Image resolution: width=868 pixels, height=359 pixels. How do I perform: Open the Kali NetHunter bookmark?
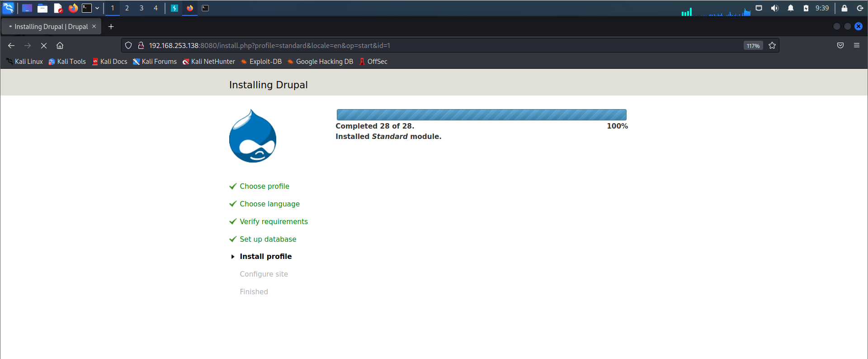click(x=208, y=62)
